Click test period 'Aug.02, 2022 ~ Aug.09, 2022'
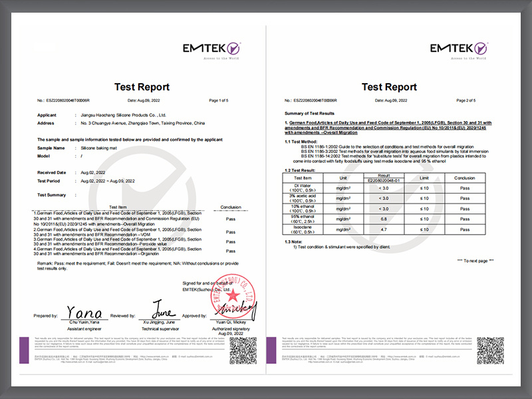The height and width of the screenshot is (399, 532). pos(108,181)
